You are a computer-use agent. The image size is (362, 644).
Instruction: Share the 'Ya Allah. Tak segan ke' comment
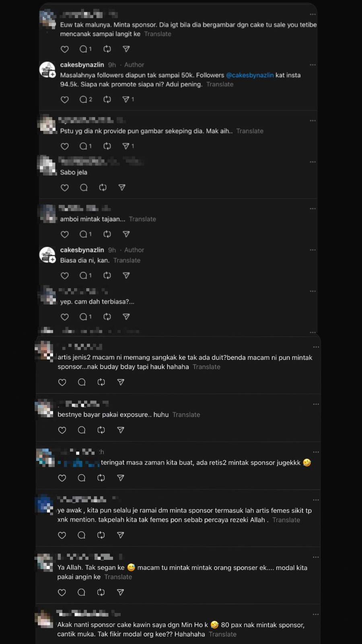(120, 592)
